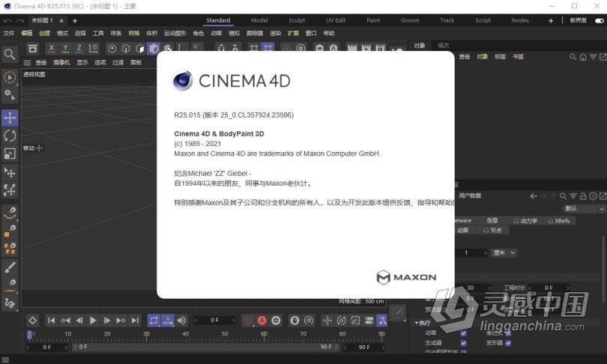Screen dimensions: 607x364
Task: Activate the highlighted model mode cube icon
Action: 154,49
